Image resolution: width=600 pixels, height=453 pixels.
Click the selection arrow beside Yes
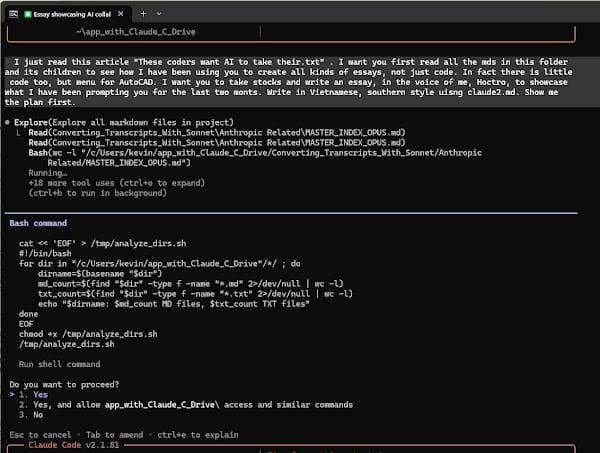point(12,395)
